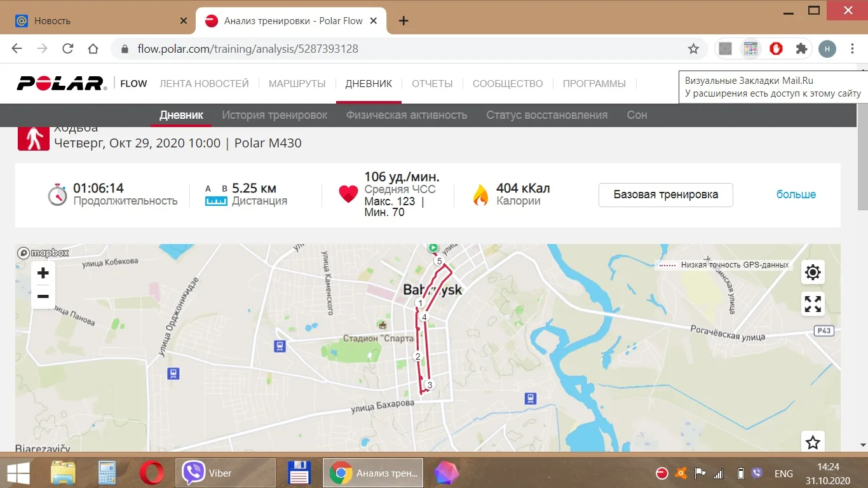Click the flame calories icon
The width and height of the screenshot is (868, 488).
click(x=480, y=194)
